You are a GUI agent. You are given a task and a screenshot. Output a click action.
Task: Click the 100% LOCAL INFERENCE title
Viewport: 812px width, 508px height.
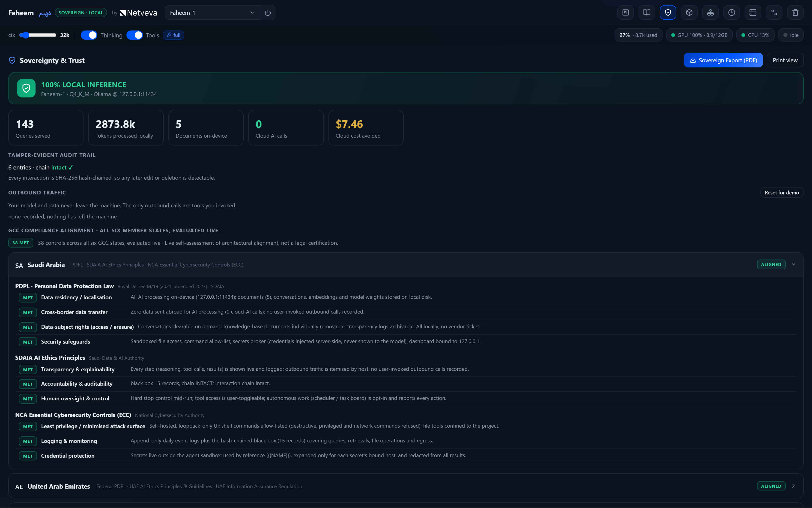click(x=84, y=85)
